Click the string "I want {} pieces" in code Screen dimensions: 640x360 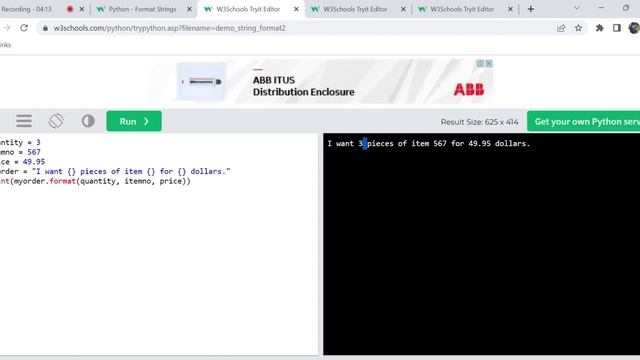coord(70,171)
